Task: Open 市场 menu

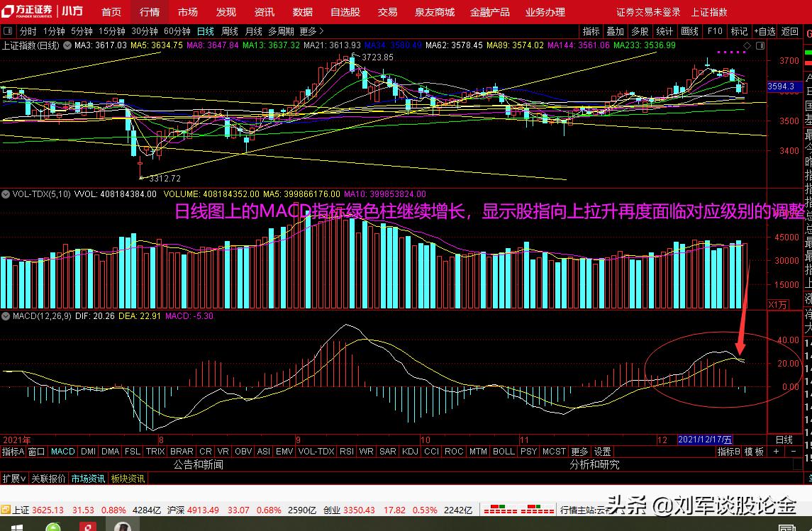Action: [x=187, y=11]
